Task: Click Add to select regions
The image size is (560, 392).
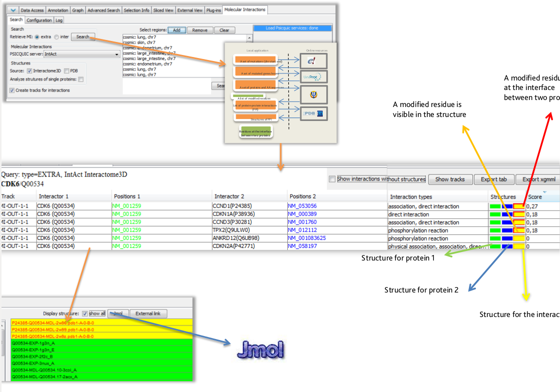Action: coord(177,30)
